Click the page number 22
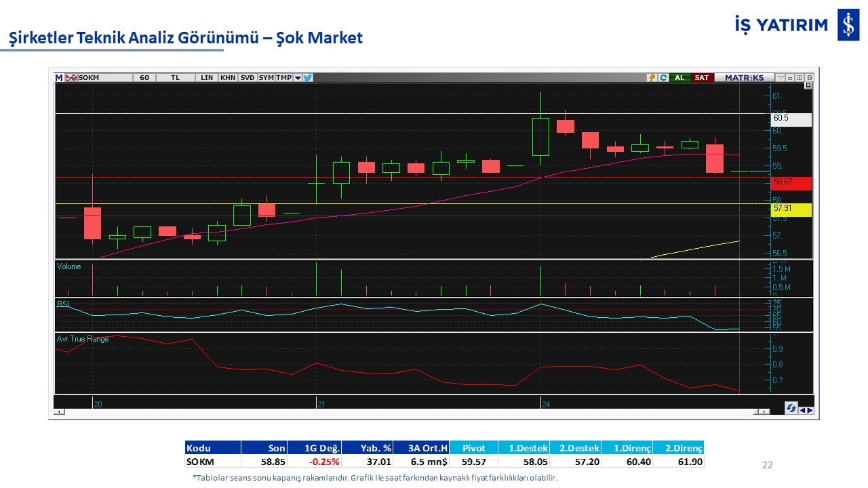 (x=768, y=465)
